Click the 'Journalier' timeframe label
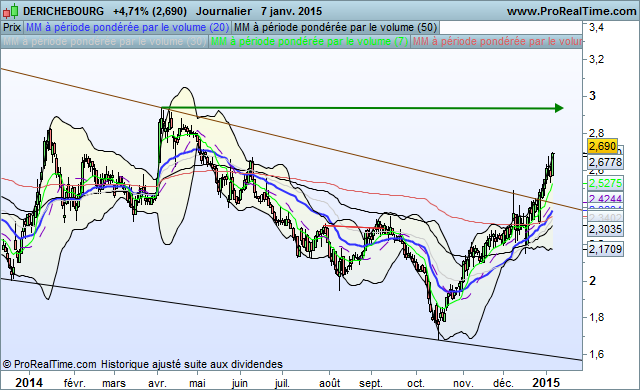This screenshot has width=640, height=390. (x=224, y=11)
